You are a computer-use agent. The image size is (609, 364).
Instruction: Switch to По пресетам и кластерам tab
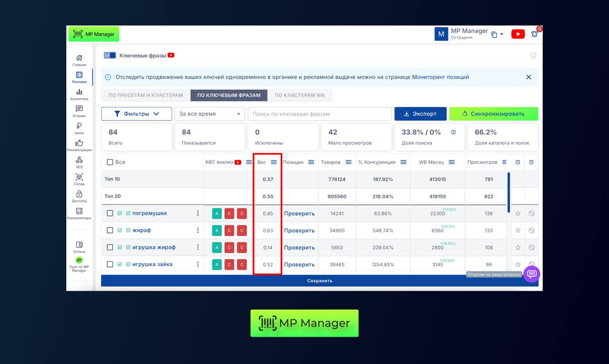[x=146, y=95]
